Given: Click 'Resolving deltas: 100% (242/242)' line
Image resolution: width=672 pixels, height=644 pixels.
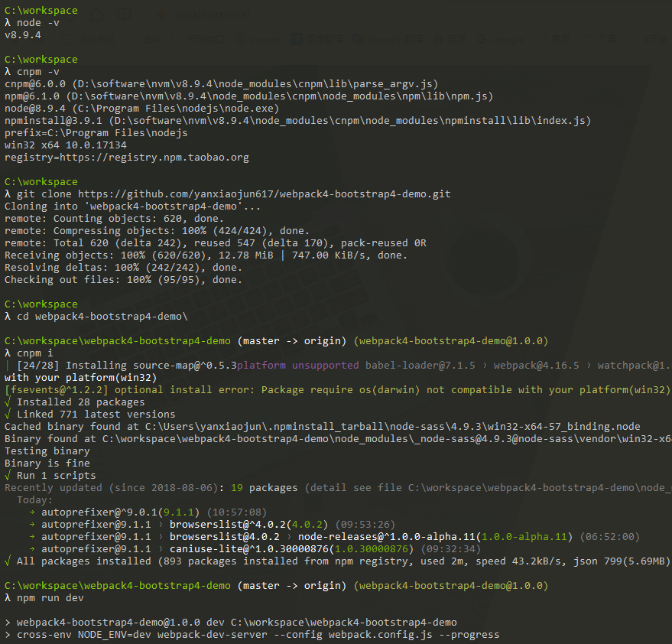Looking at the screenshot, I should 123,268.
